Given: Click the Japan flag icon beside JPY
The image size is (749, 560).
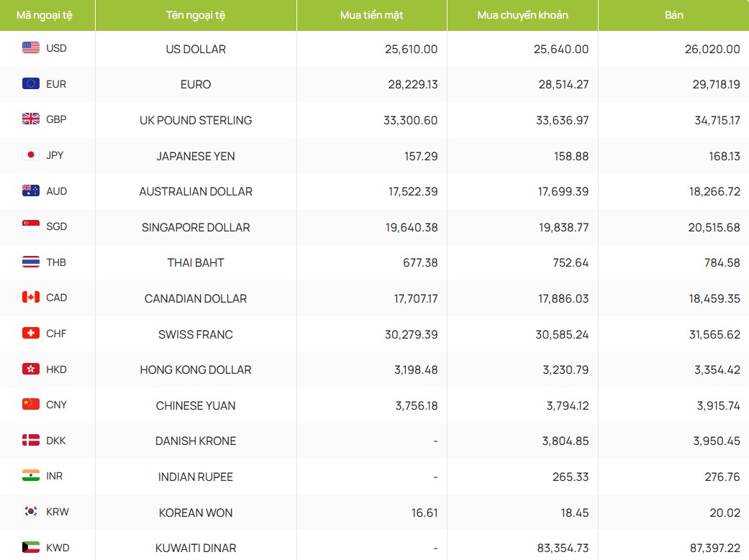Looking at the screenshot, I should coord(30,155).
